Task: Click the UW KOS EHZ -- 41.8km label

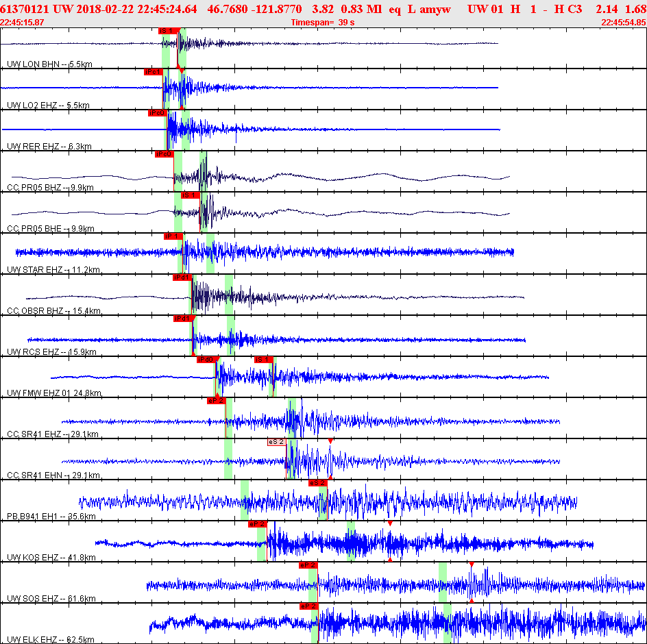Action: [x=51, y=558]
